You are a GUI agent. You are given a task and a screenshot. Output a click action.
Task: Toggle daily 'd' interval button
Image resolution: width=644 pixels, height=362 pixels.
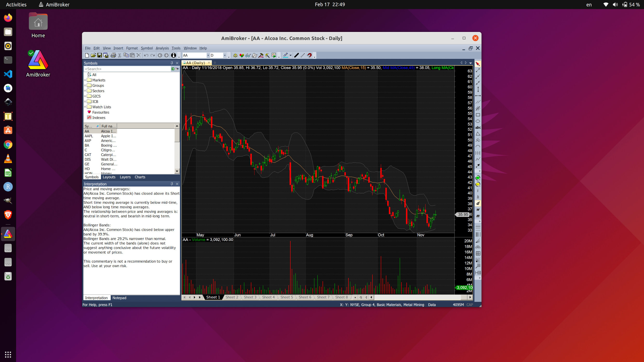478,203
